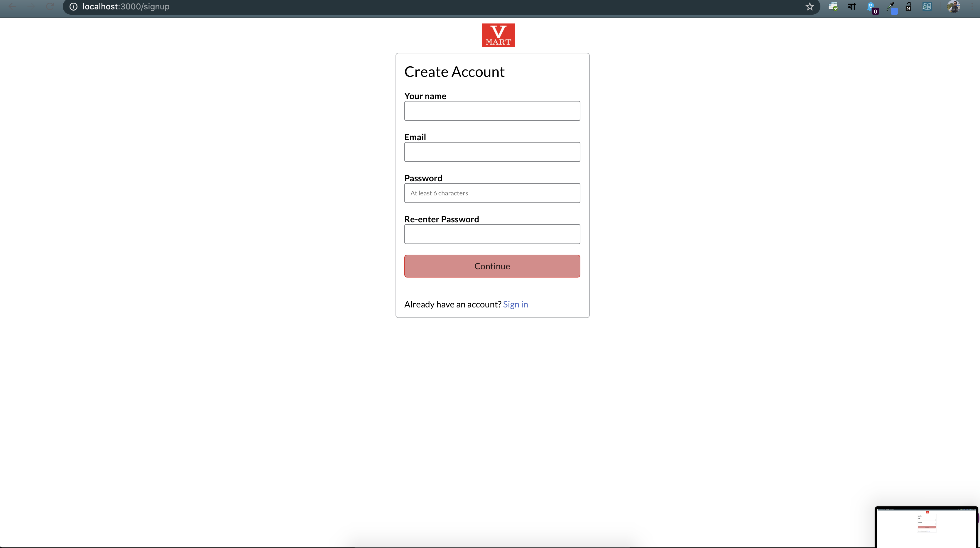The image size is (980, 548).
Task: Click the screenshot or capture tool icon
Action: (x=833, y=6)
